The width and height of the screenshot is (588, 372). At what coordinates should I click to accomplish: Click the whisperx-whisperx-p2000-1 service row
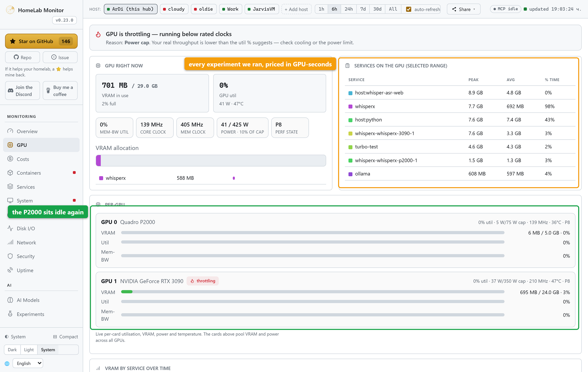[460, 160]
